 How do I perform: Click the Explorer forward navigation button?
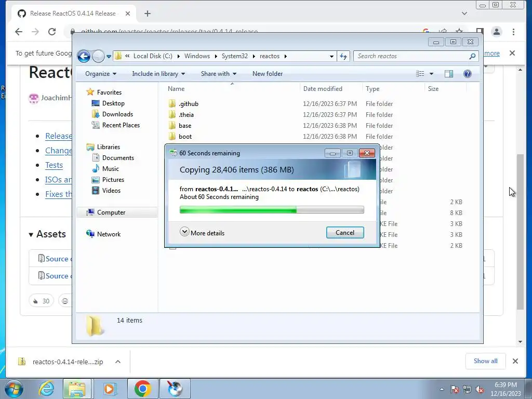pos(98,56)
